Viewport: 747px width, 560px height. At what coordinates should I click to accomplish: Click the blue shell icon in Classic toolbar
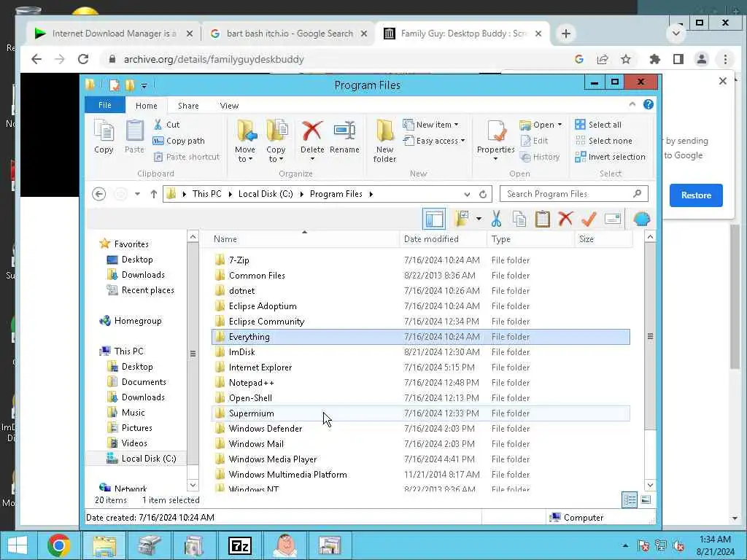(x=642, y=219)
